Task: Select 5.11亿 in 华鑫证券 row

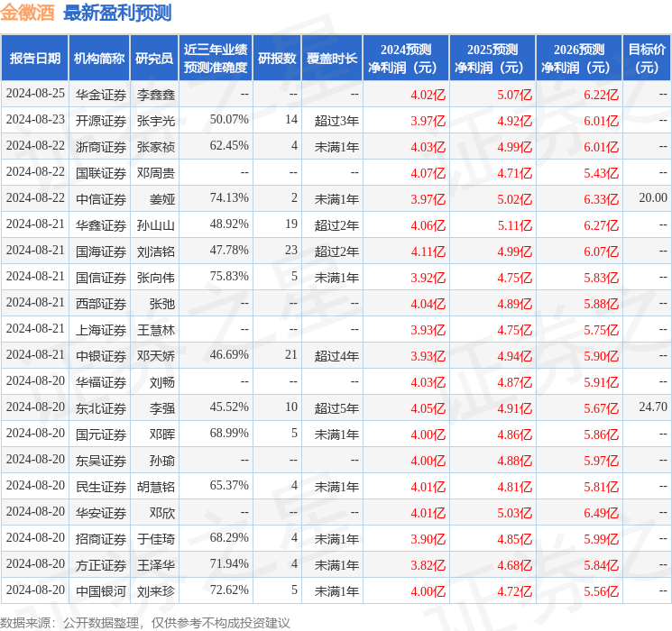Action: point(515,225)
